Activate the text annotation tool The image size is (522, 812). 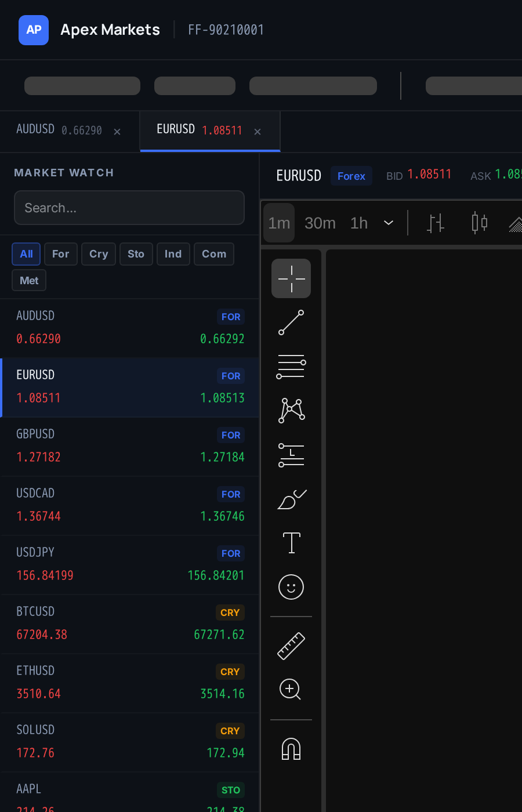[291, 543]
